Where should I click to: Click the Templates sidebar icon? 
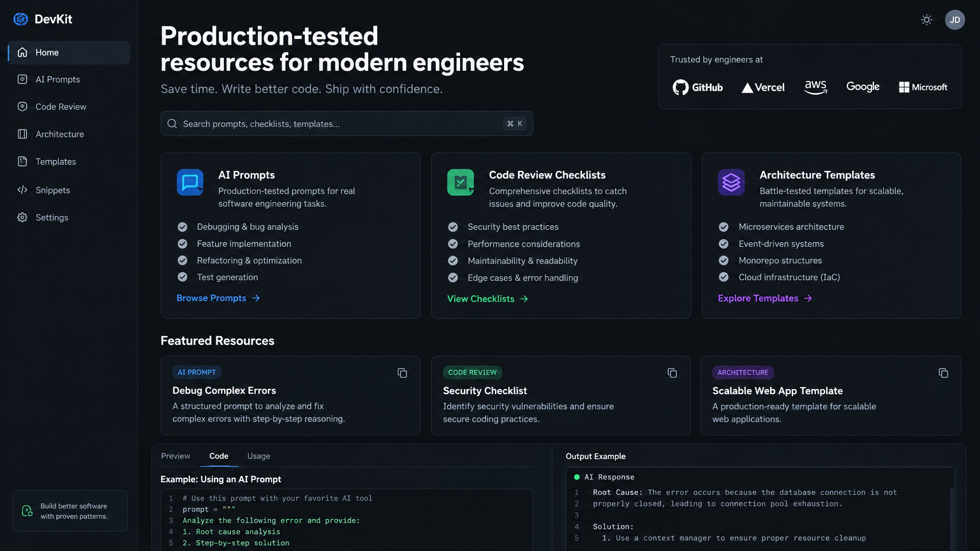[x=22, y=161]
